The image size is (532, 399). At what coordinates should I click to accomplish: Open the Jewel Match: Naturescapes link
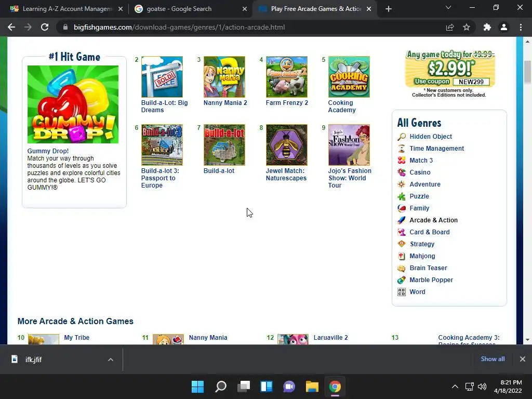tap(286, 175)
